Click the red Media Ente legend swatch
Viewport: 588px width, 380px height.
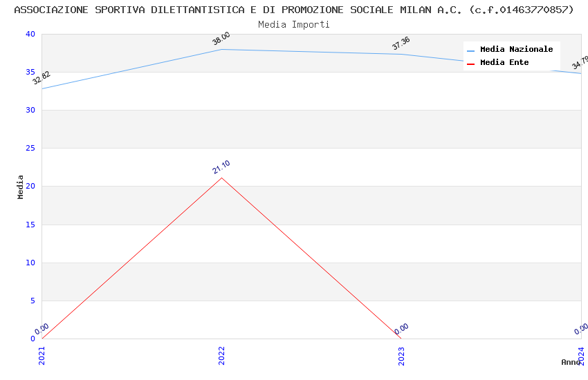(x=471, y=64)
